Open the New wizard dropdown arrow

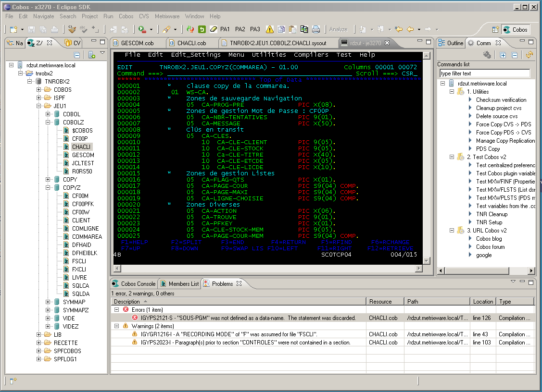[x=22, y=30]
